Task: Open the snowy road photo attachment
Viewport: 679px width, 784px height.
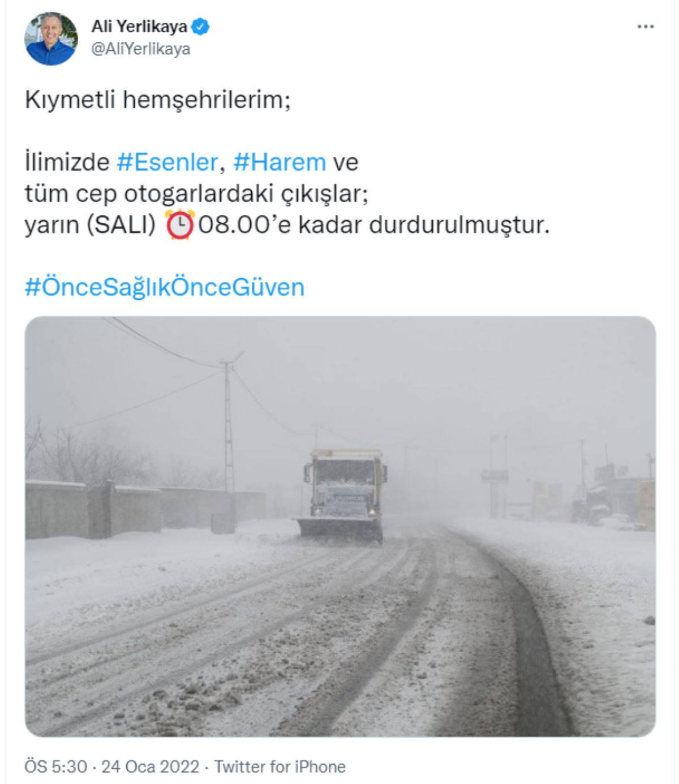Action: pos(340,526)
